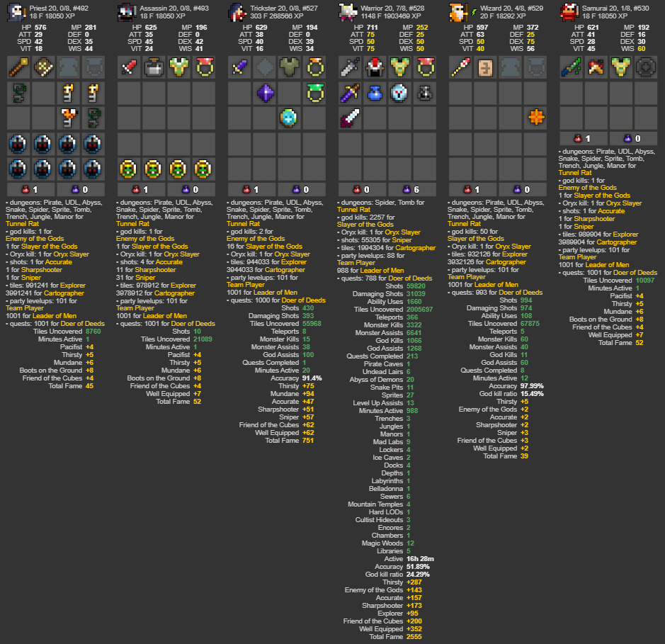Image resolution: width=665 pixels, height=644 pixels.
Task: Select the purple sword in Warrior inventory
Action: [x=350, y=93]
